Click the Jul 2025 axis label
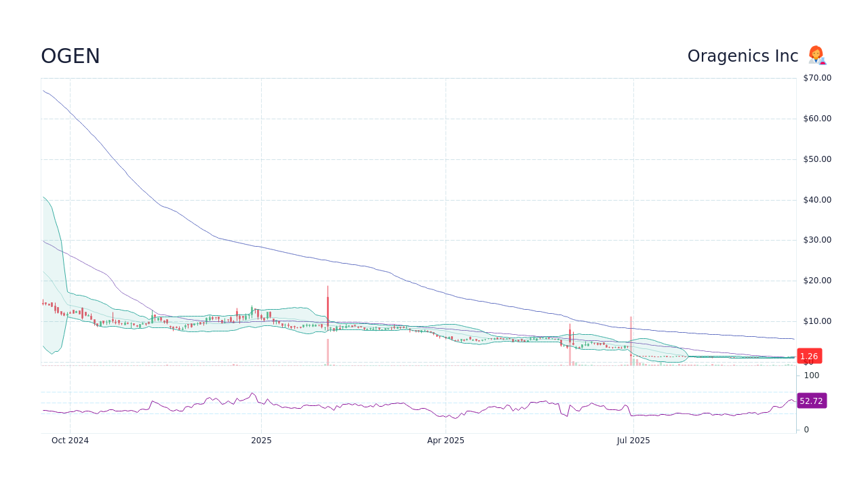 click(x=634, y=440)
